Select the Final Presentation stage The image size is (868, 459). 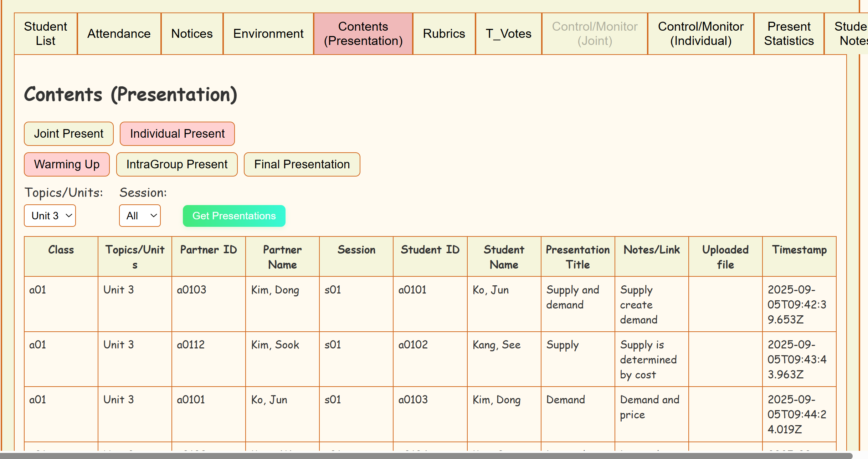(x=302, y=164)
